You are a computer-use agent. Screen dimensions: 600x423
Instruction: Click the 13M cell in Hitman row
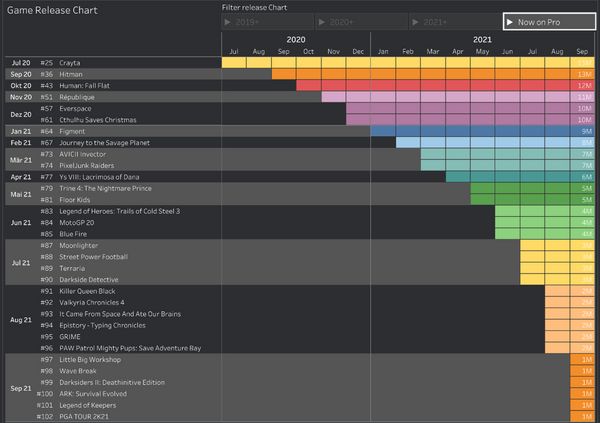[582, 74]
